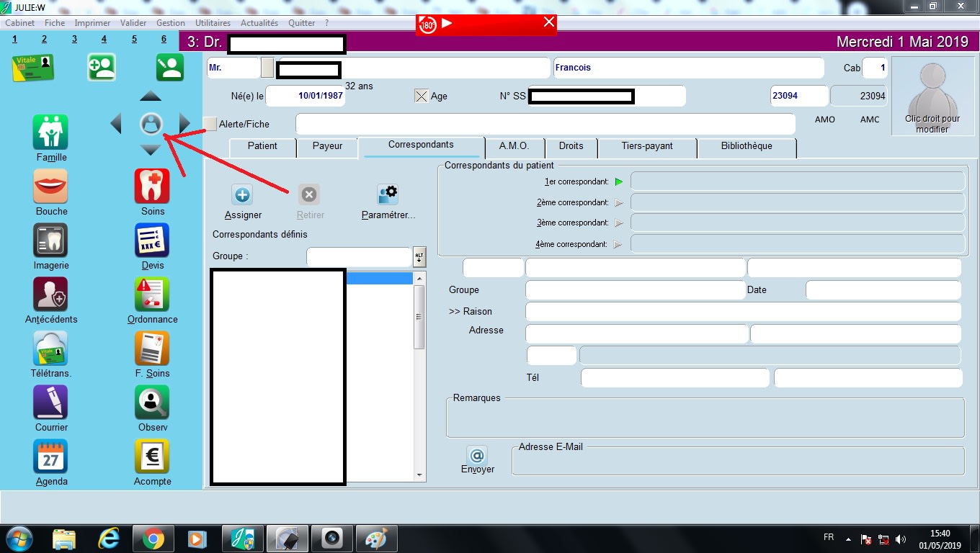Switch to the Tiers-payant tab

pyautogui.click(x=646, y=146)
